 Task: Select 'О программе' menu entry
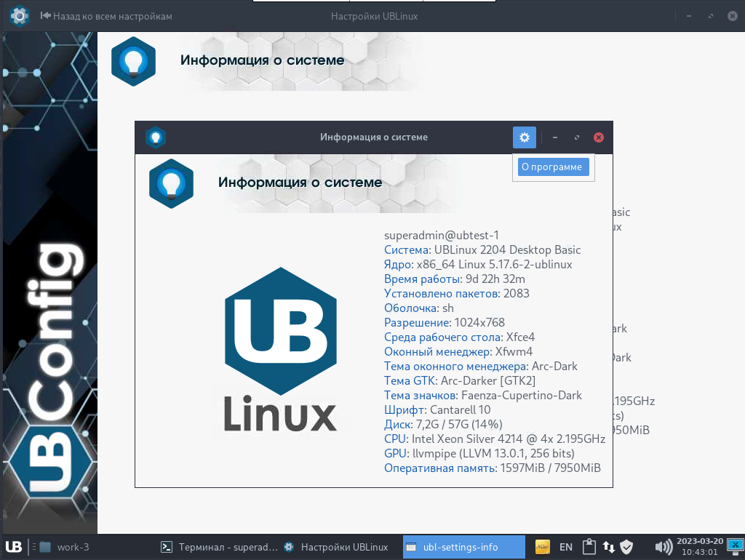coord(553,167)
